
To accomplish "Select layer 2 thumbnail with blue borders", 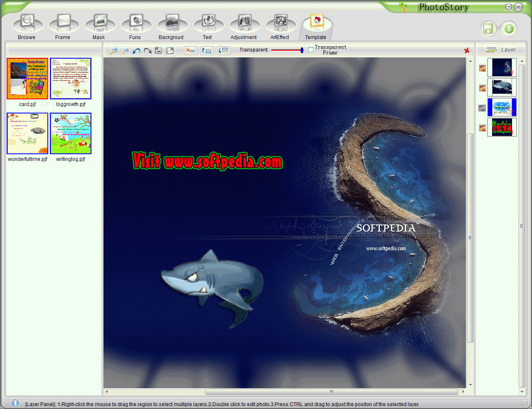I will point(502,107).
